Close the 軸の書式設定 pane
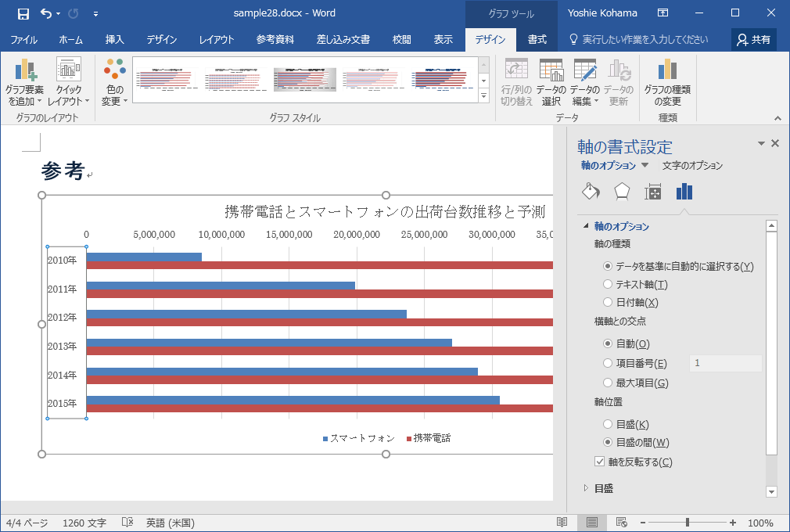790x532 pixels. (775, 144)
